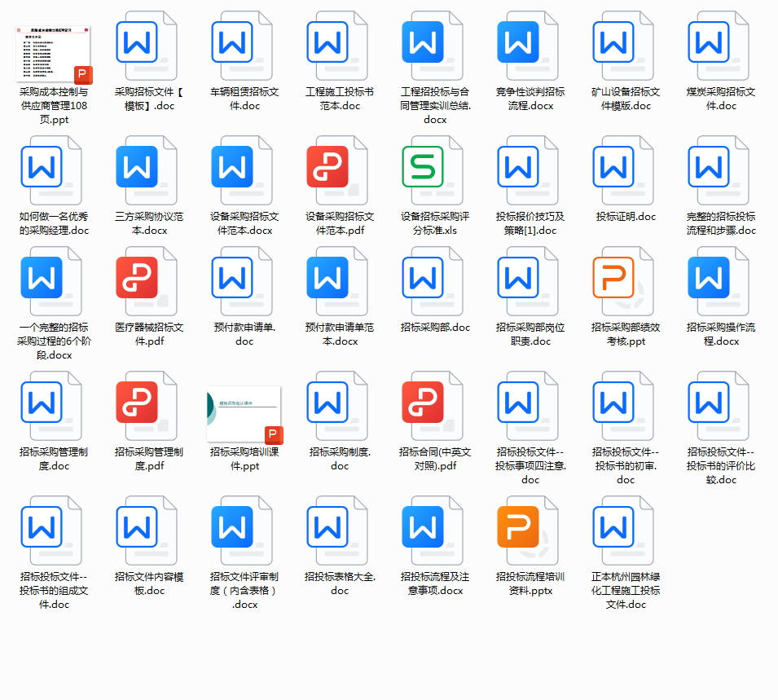Image resolution: width=778 pixels, height=700 pixels.
Task: Click the label 招标采购部.doc
Action: pos(435,327)
